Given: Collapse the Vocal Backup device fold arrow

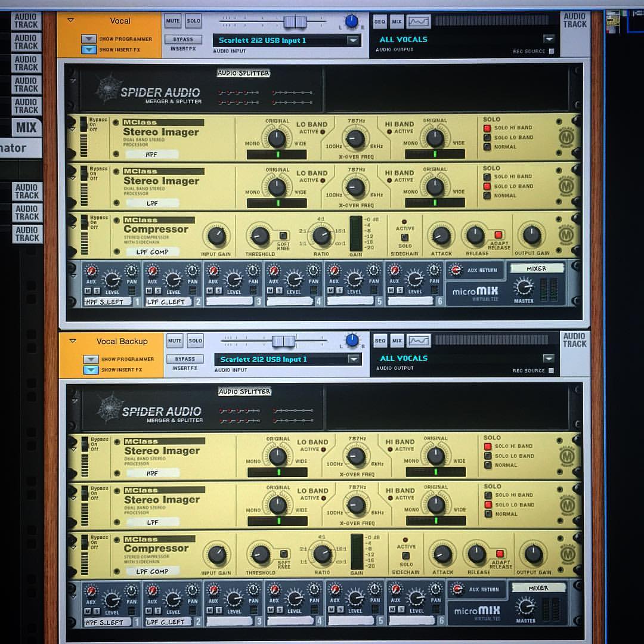Looking at the screenshot, I should [x=73, y=340].
